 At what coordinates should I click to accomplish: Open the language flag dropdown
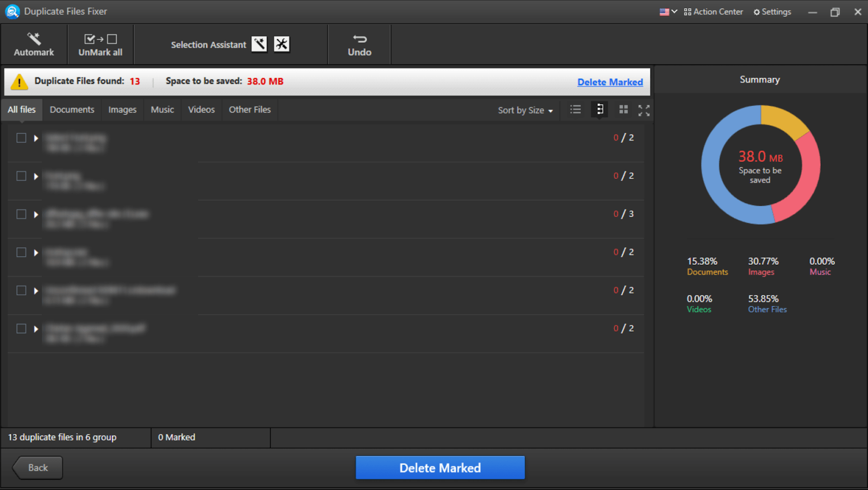668,12
